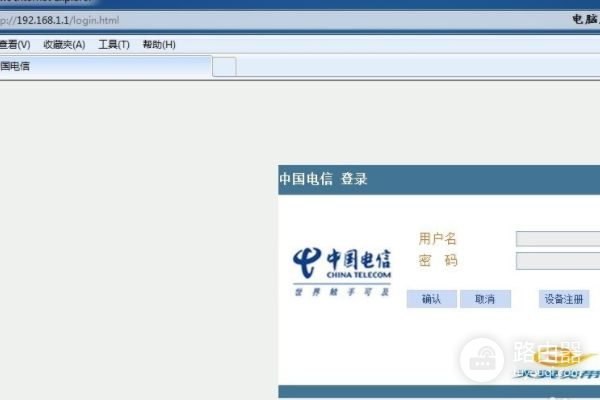Click the 取消 button

tap(485, 299)
